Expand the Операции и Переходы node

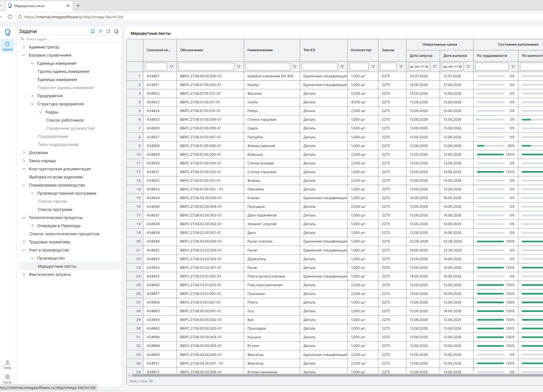point(32,226)
